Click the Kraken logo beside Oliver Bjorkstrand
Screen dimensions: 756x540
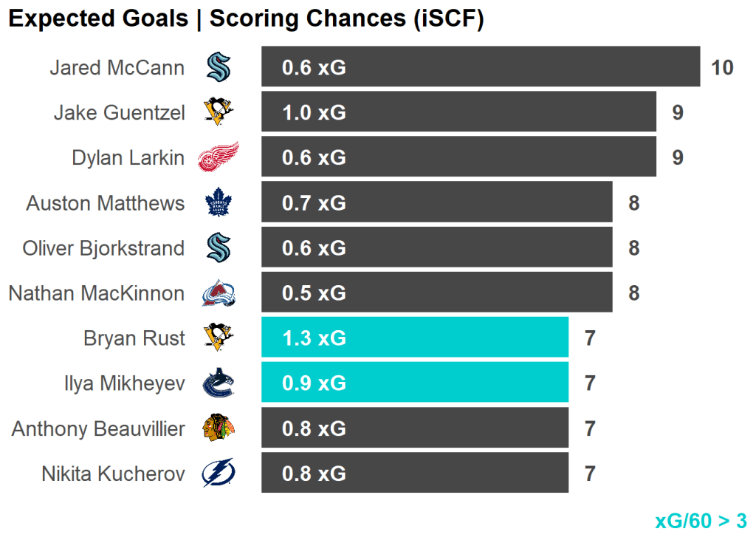click(219, 247)
